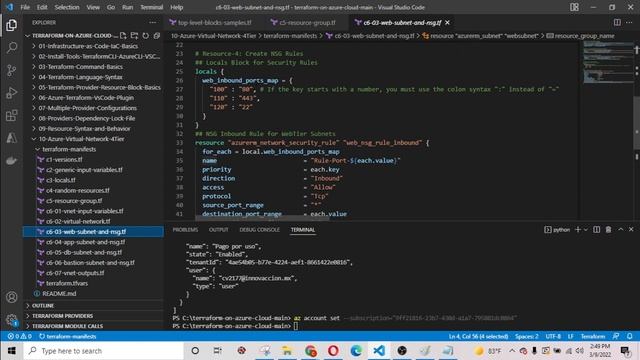Collapse 10-Azure-Virtual-Network-4Tier folder
This screenshot has height=360, width=640.
point(81,139)
